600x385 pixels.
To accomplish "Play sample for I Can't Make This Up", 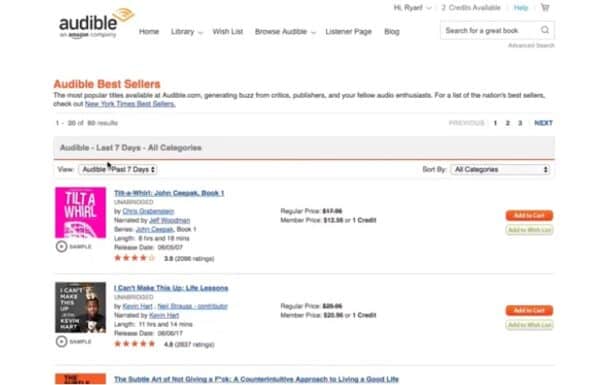I will (73, 341).
